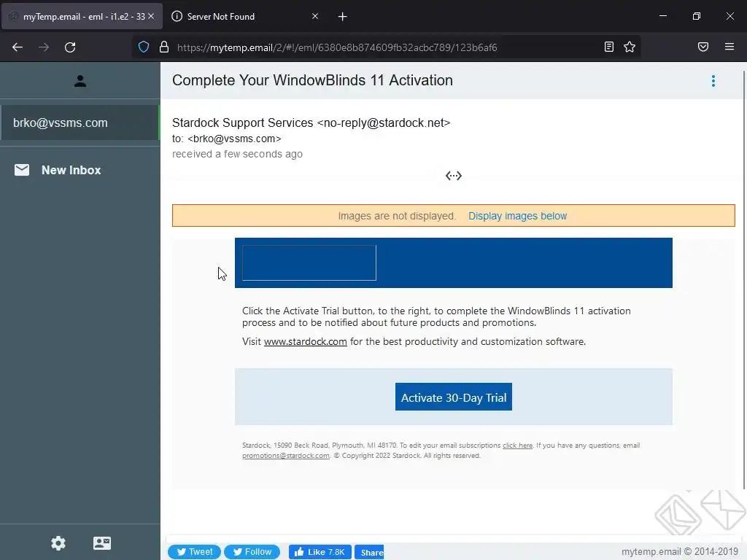Switch to the Server Not Found tab
This screenshot has height=560, width=747.
point(245,16)
